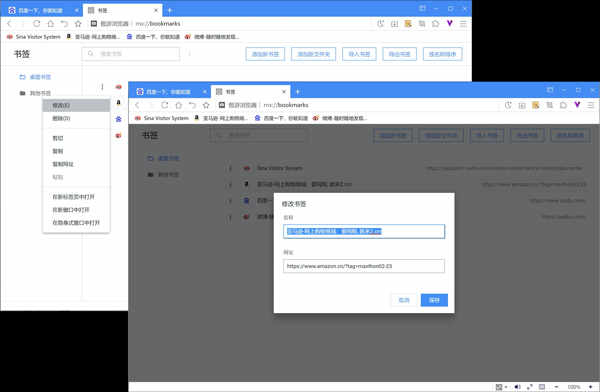Image resolution: width=600 pixels, height=392 pixels.
Task: Click the purple V icon in back window toolbar
Action: point(450,23)
